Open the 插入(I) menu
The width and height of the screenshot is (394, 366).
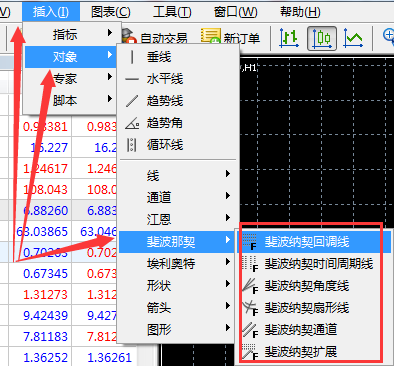point(51,12)
